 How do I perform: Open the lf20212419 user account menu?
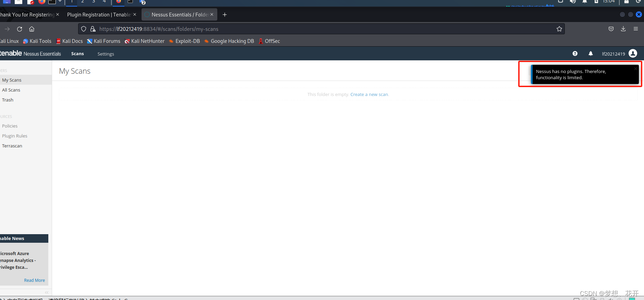click(x=619, y=53)
